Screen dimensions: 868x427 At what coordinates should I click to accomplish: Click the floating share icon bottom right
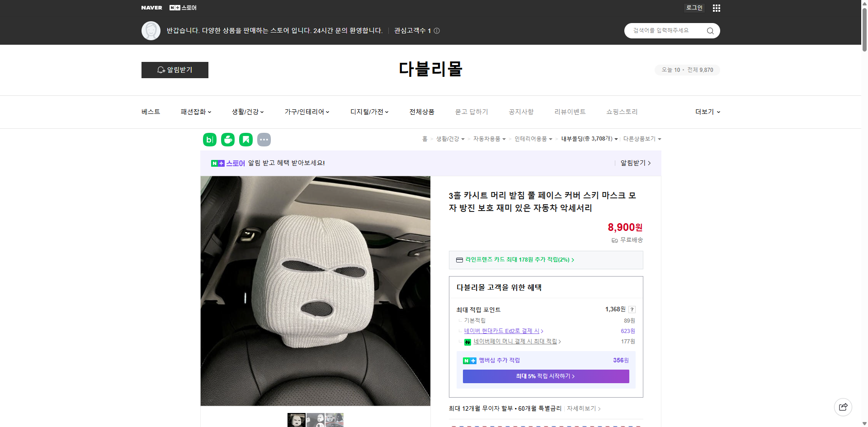coord(844,407)
